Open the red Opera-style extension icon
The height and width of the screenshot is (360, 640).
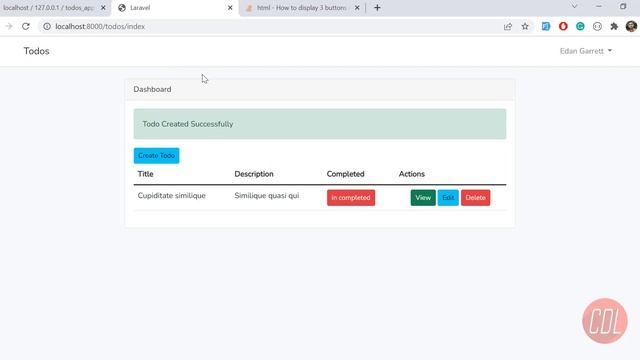(563, 27)
